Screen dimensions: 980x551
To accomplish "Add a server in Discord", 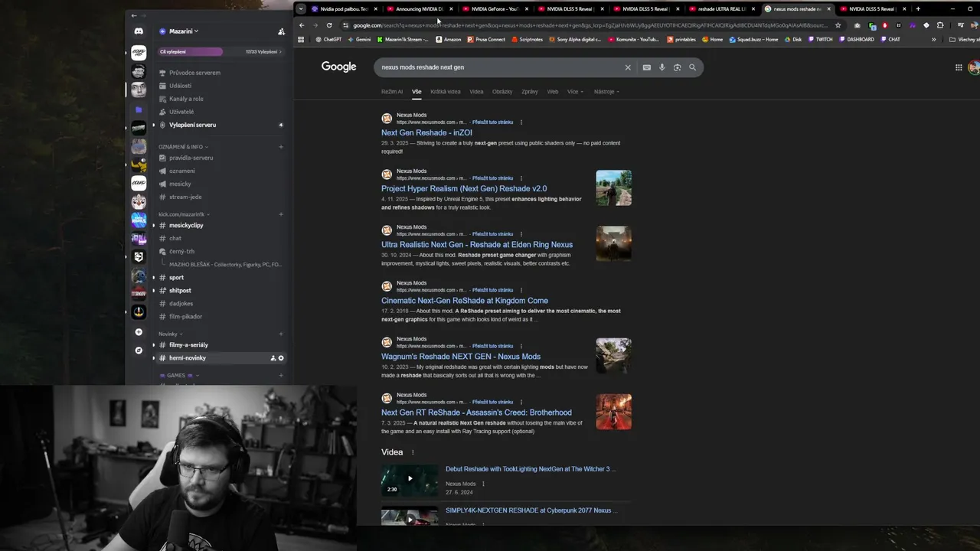I will tap(139, 332).
